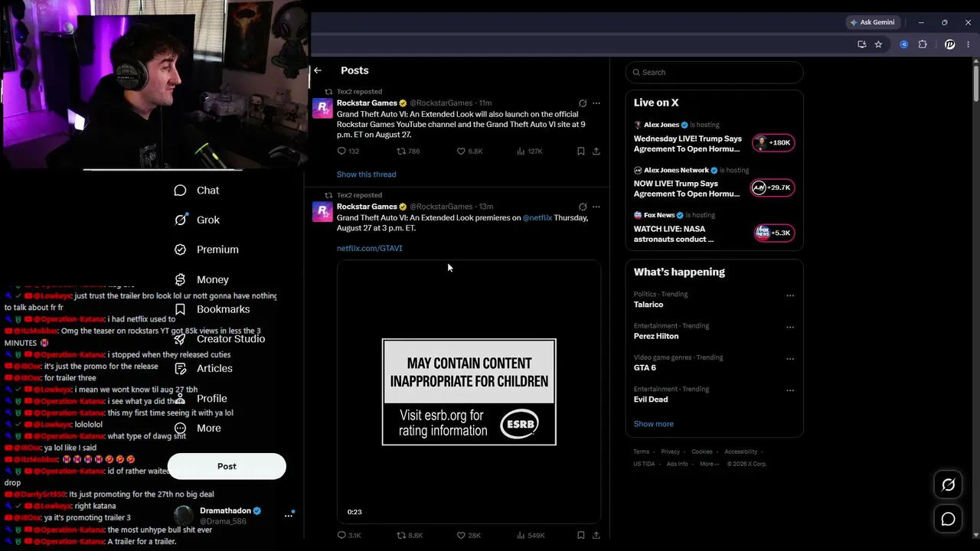Share the 13m Netflix premiere post
This screenshot has width=980, height=551.
pyautogui.click(x=596, y=536)
